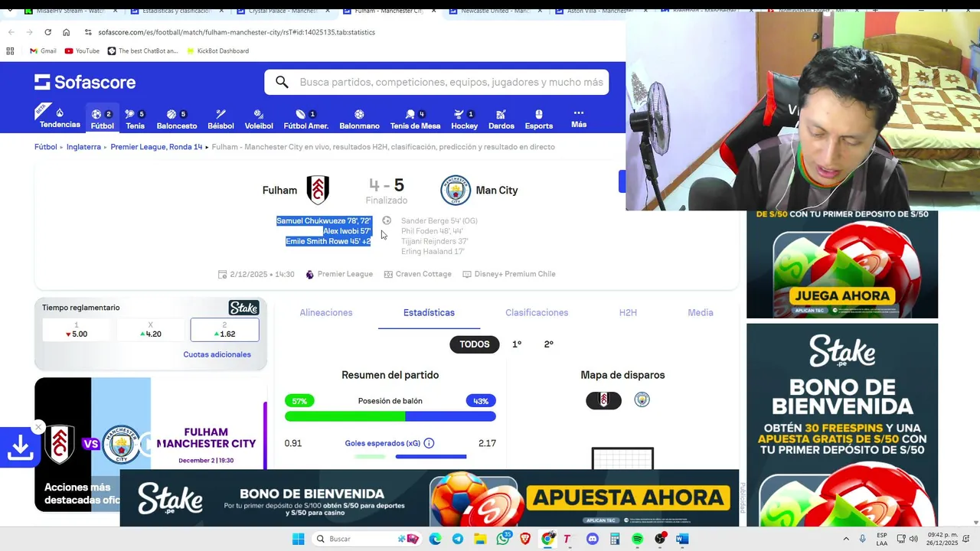Image resolution: width=980 pixels, height=551 pixels.
Task: Switch to Newcastle United browser tab
Action: click(496, 11)
